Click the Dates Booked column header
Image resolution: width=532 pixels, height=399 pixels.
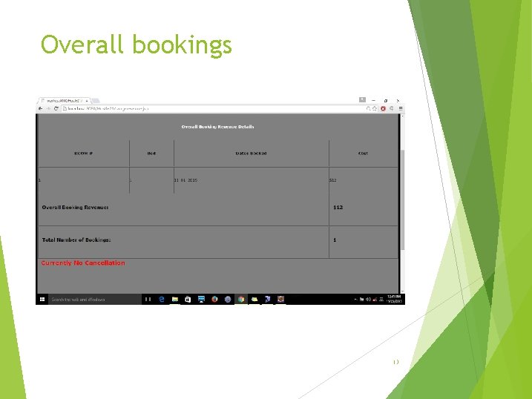[251, 154]
